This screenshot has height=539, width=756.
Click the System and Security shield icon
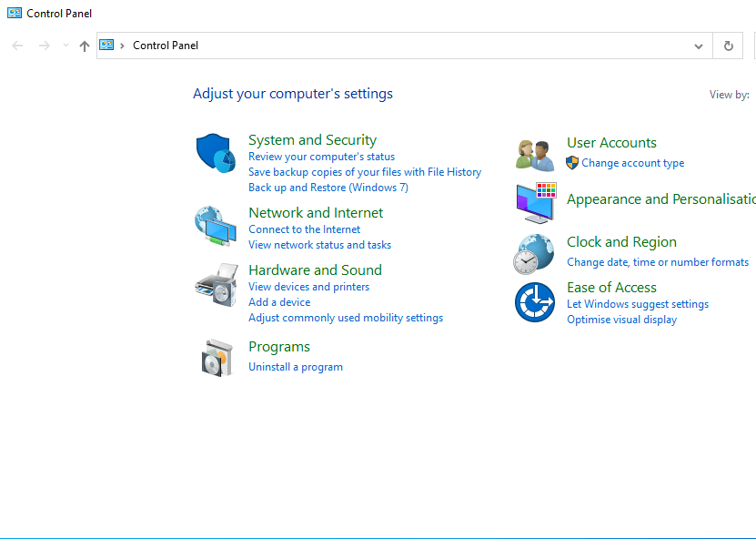click(216, 152)
